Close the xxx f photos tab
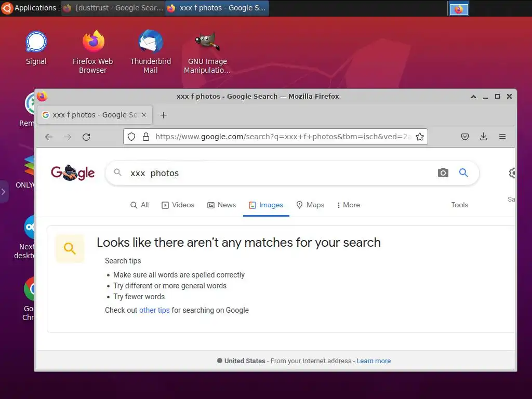Screen dimensions: 532x399 (144, 115)
